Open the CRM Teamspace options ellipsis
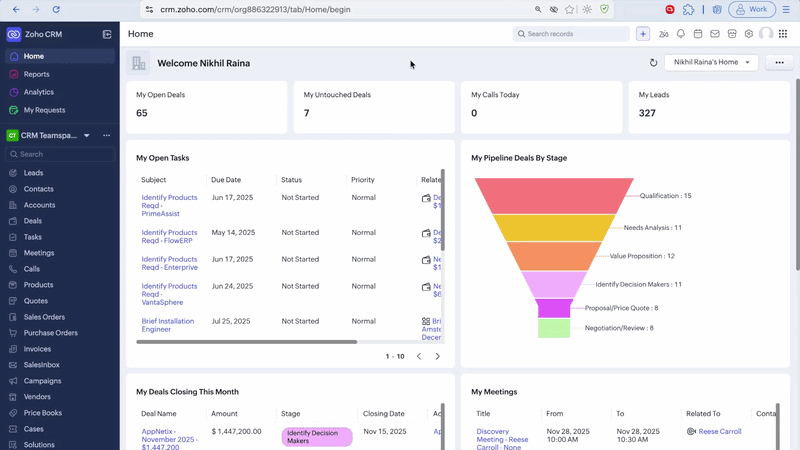Viewport: 800px width, 450px height. (107, 135)
